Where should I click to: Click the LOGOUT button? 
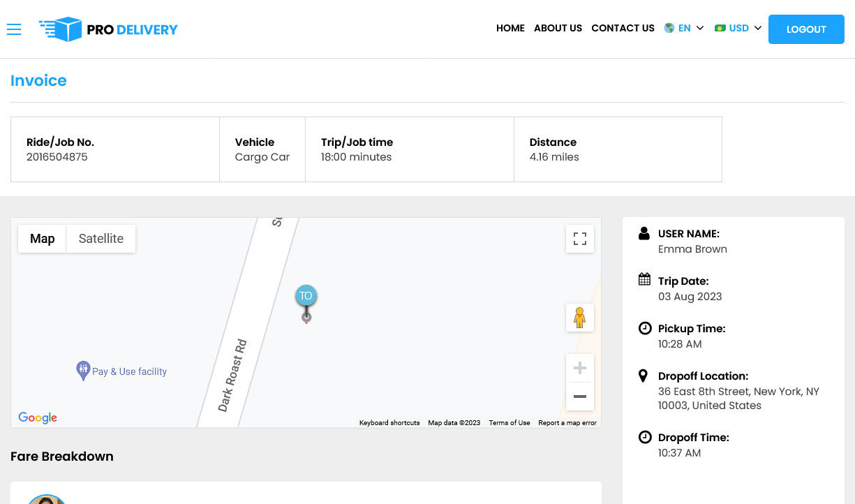[806, 29]
